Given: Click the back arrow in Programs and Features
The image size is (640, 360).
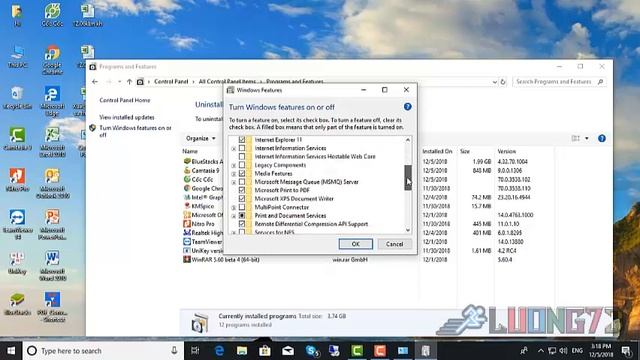Looking at the screenshot, I should coord(95,82).
